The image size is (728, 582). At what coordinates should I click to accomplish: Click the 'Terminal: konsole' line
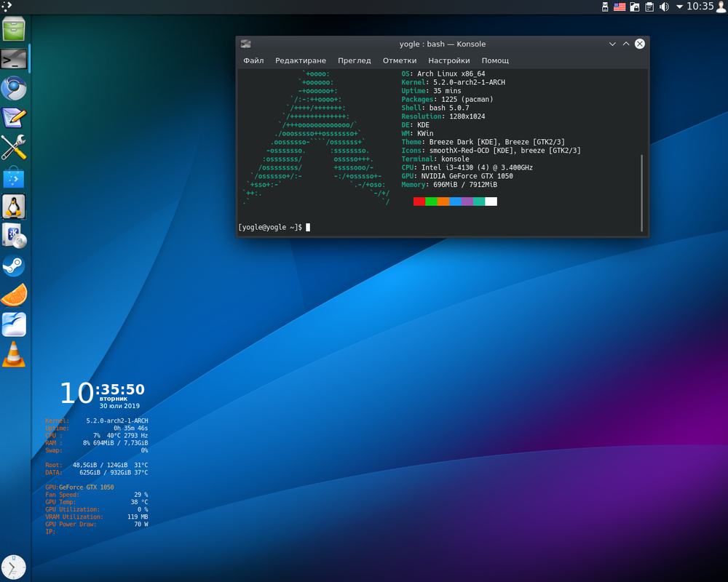click(435, 159)
